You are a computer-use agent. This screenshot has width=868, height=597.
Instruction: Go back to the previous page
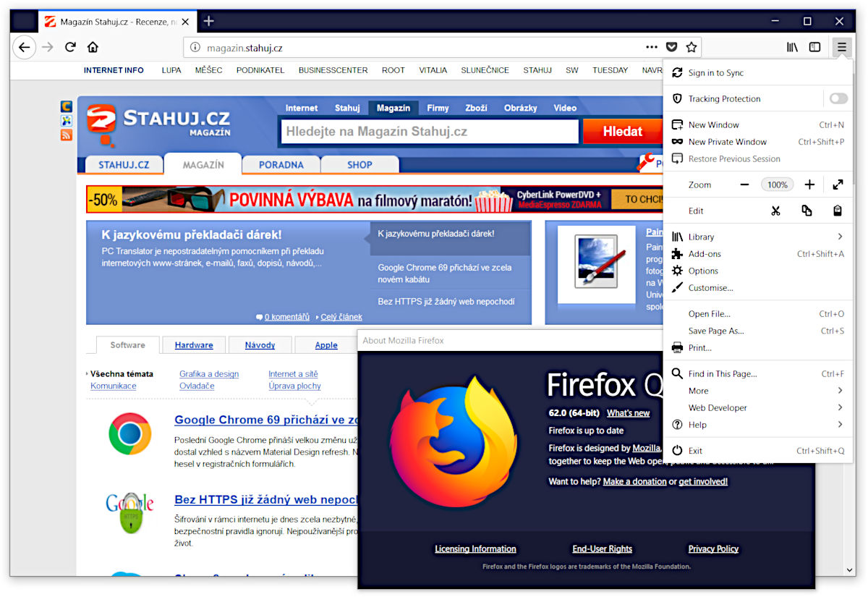pos(25,48)
